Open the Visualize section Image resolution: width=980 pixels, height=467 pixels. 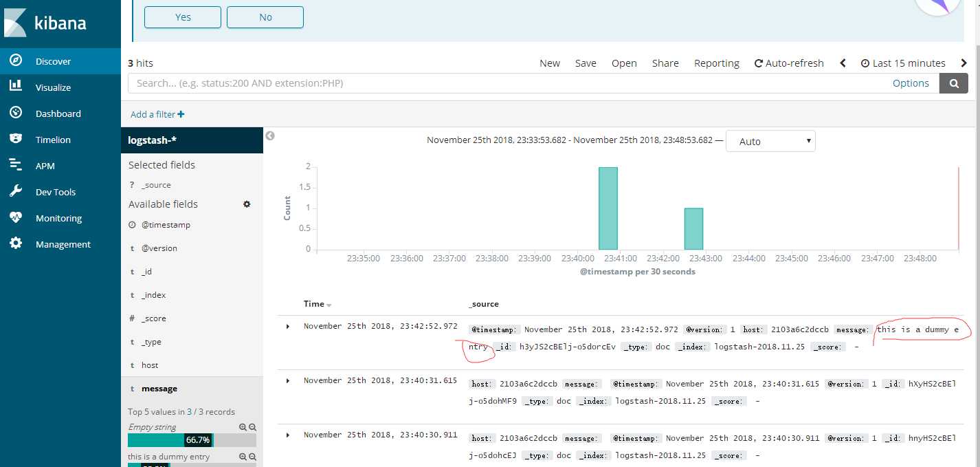[60, 87]
